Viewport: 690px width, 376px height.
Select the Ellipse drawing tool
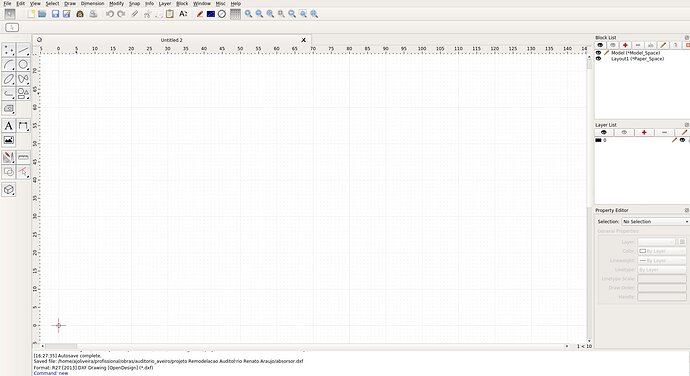pos(9,79)
